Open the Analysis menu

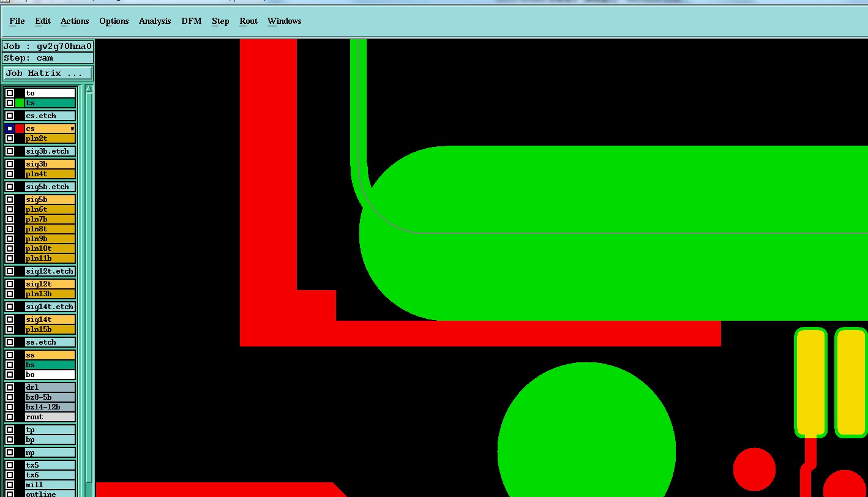coord(155,21)
